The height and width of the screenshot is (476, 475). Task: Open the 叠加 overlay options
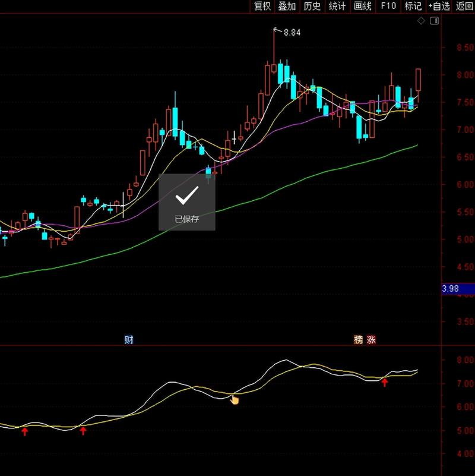pos(287,6)
